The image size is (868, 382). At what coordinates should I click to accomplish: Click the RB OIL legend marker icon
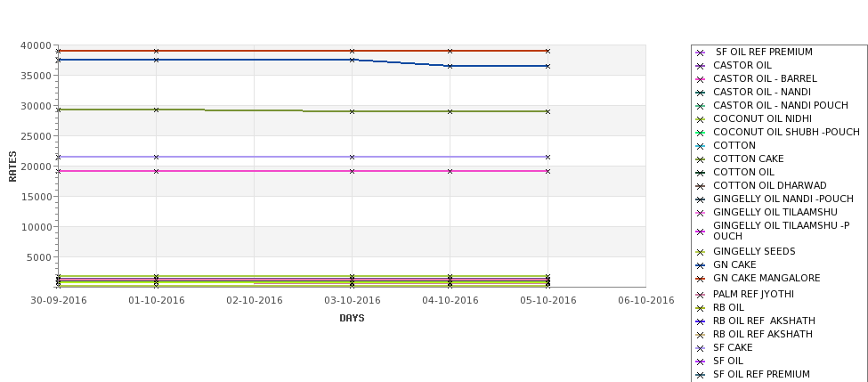point(700,308)
